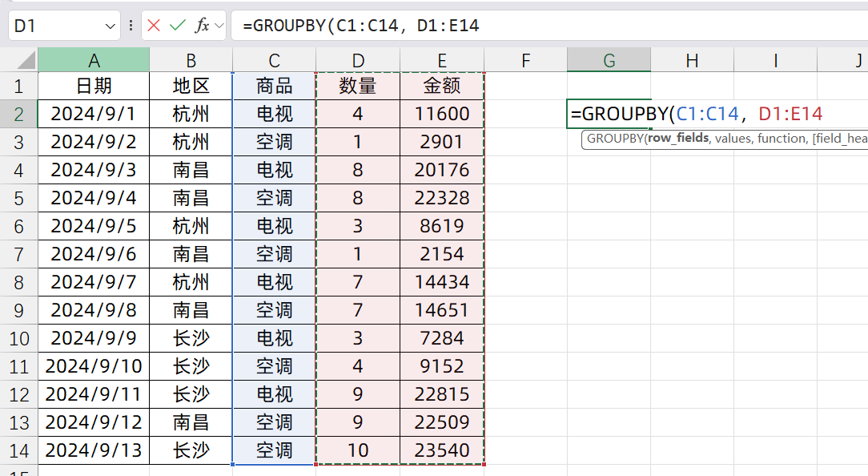868x476 pixels.
Task: Open the dropdown arrow beside fx
Action: coord(219,26)
